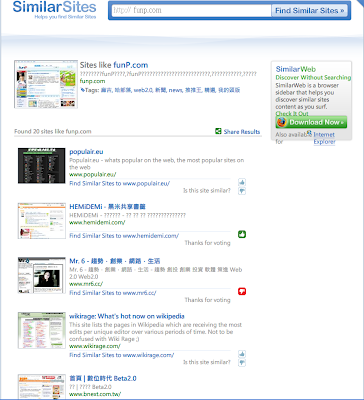Viewport: 364px width, 400px height.
Task: Click the Share Results icon
Action: pyautogui.click(x=218, y=131)
